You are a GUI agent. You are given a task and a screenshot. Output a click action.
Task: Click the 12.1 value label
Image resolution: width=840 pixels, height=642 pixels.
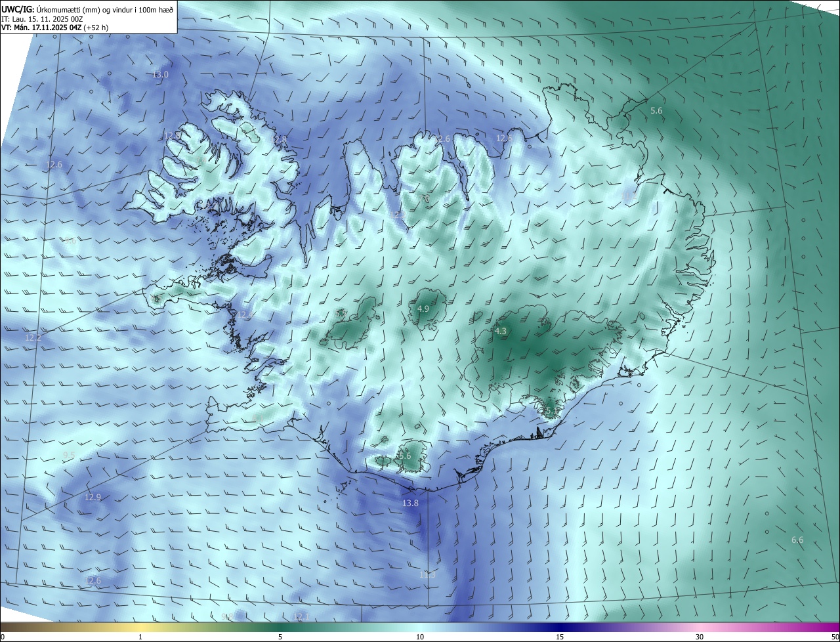click(301, 616)
